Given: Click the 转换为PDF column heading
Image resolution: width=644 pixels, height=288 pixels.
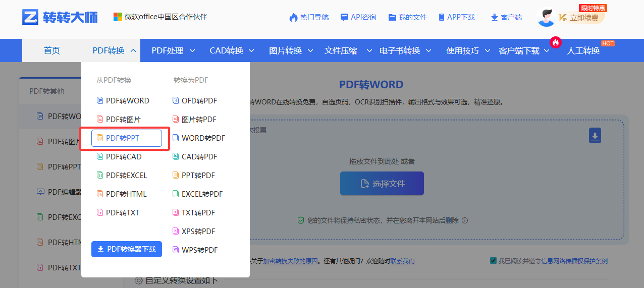Looking at the screenshot, I should click(191, 80).
